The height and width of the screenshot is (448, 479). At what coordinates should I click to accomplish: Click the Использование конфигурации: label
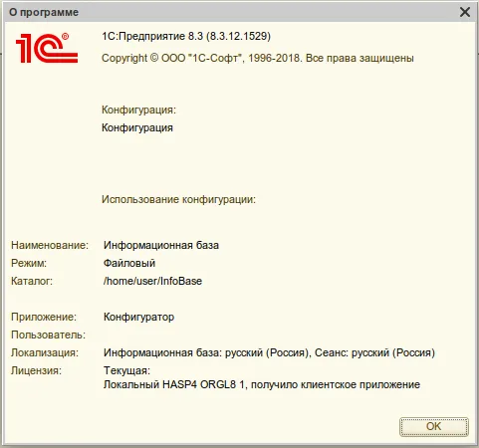[x=178, y=199]
